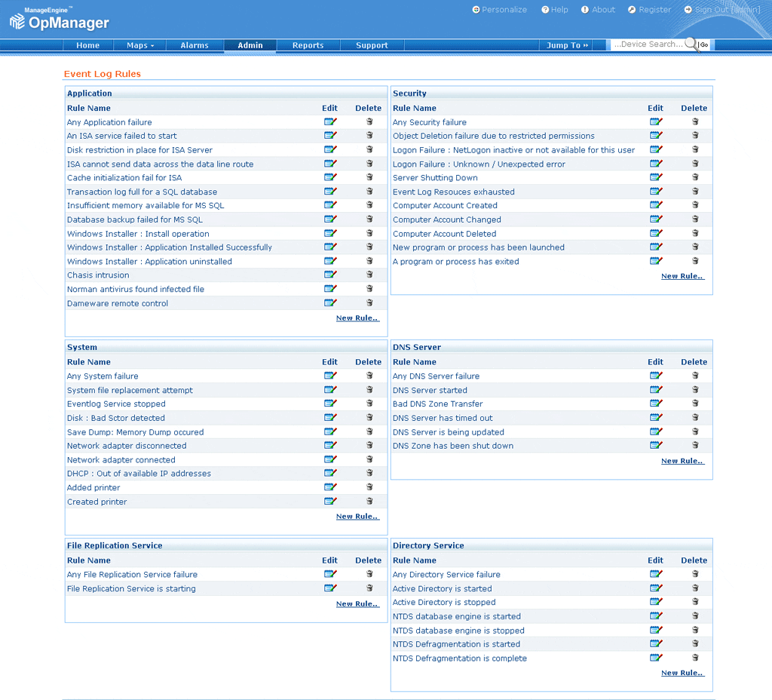
Task: Sign out of the admin account
Action: click(722, 10)
